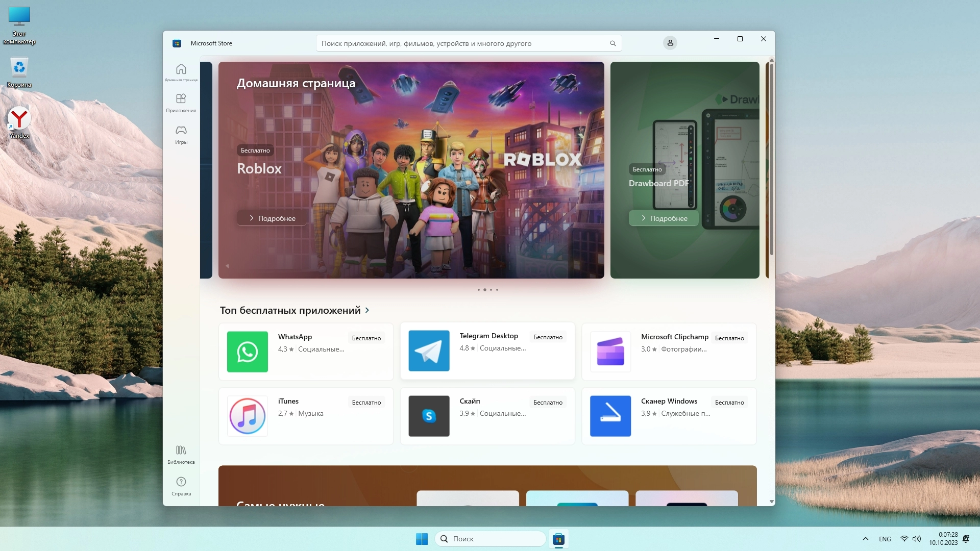Click the user profile account icon
Image resolution: width=980 pixels, height=551 pixels.
point(670,43)
